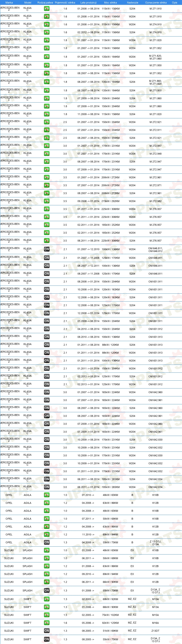This screenshot has height=644, width=182.
Task: Click the Oznaczenie silnika column header
Action: point(156,3)
